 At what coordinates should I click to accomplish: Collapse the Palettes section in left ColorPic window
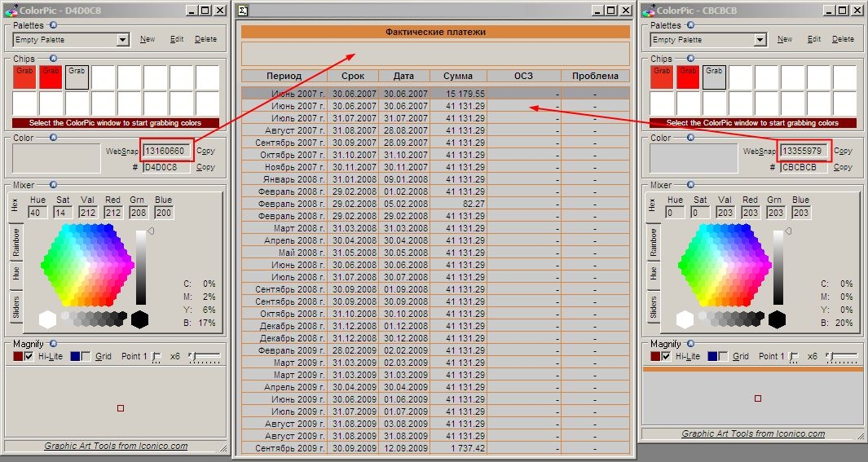(x=53, y=25)
